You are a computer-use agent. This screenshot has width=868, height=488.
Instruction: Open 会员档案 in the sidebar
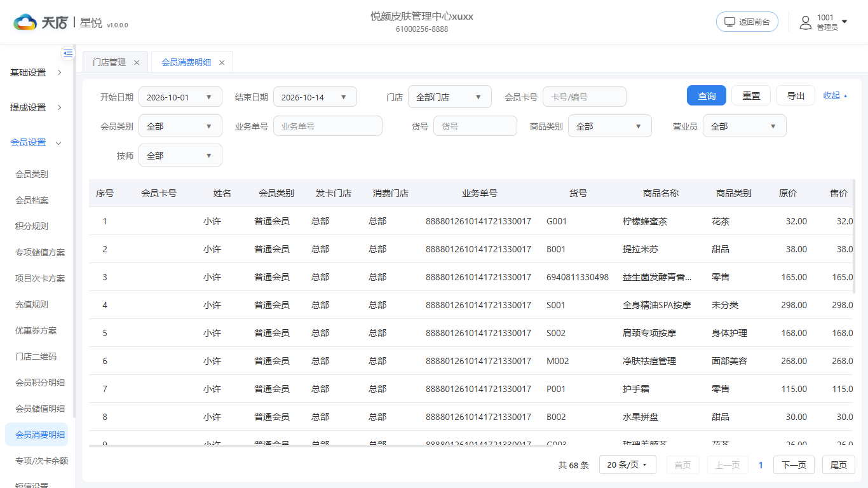click(x=32, y=200)
